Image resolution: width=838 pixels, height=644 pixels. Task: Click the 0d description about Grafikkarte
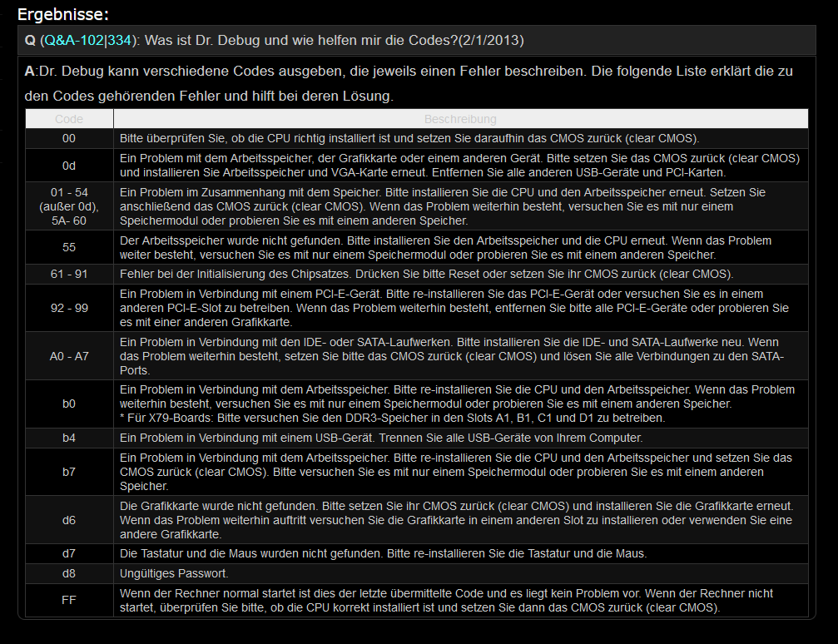click(x=459, y=166)
